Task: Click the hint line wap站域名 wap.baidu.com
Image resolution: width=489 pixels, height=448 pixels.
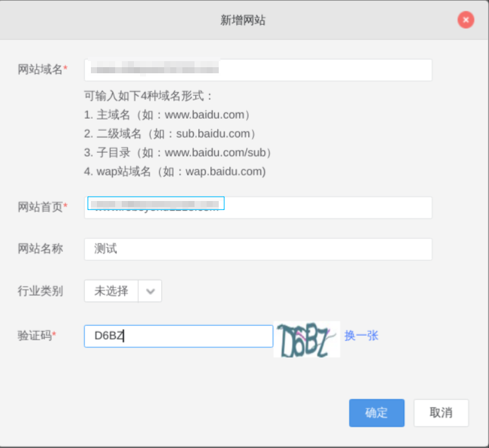Action: click(x=175, y=172)
